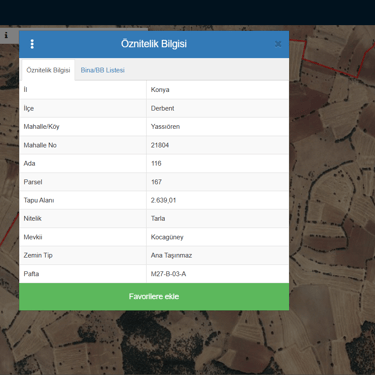375x375 pixels.
Task: Click the Mevkii row label
Action: point(33,237)
